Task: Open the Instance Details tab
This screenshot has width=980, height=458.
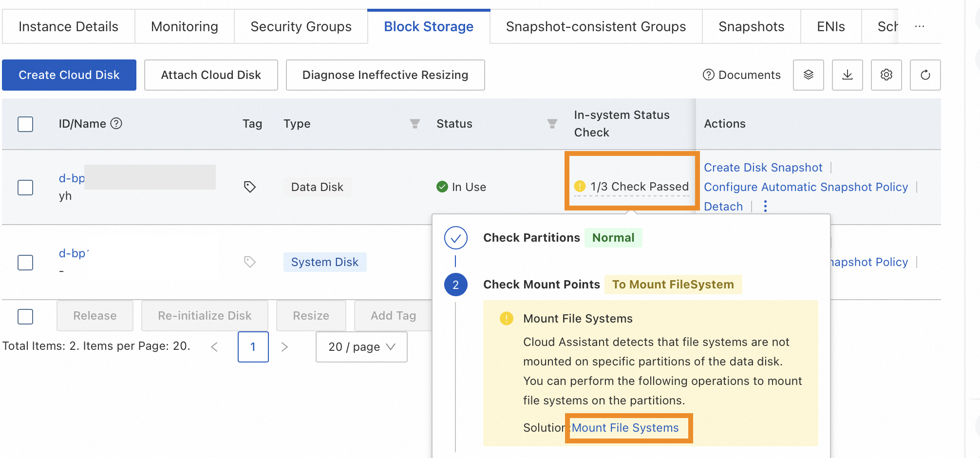Action: pyautogui.click(x=69, y=26)
